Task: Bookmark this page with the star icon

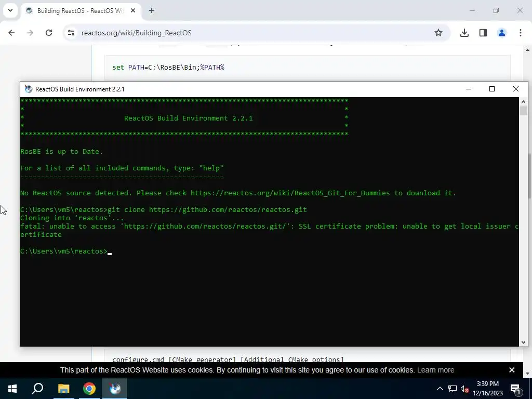Action: click(438, 33)
